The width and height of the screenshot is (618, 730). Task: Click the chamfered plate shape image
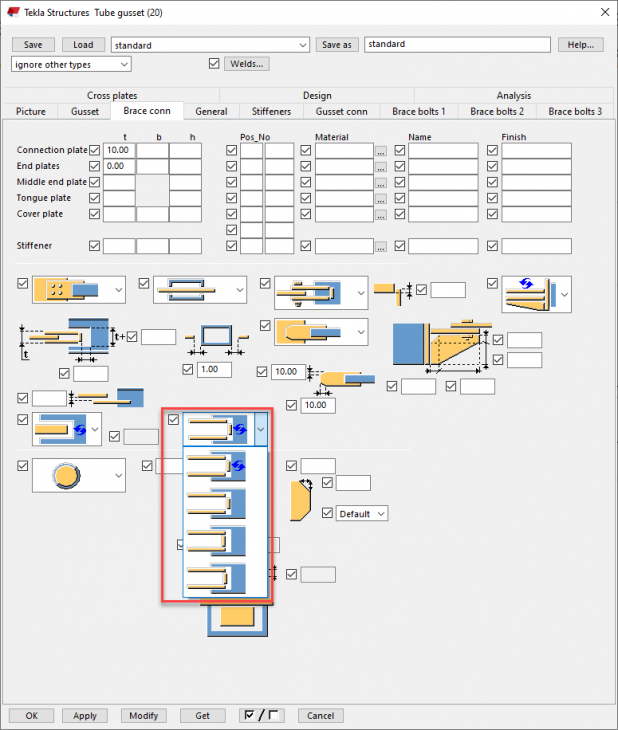point(300,500)
